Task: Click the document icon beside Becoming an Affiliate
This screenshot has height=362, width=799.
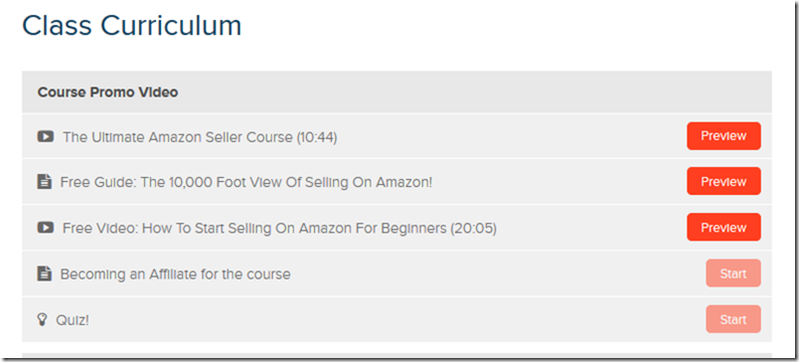Action: tap(44, 274)
